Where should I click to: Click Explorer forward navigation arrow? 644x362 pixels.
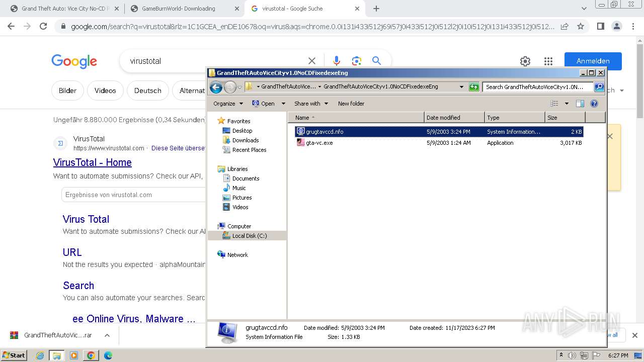click(230, 87)
